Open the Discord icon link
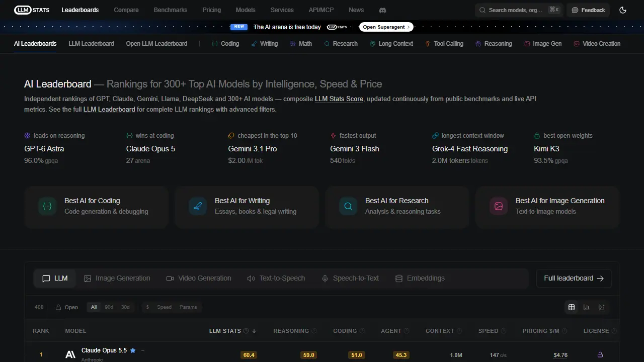644x362 pixels. tap(382, 10)
